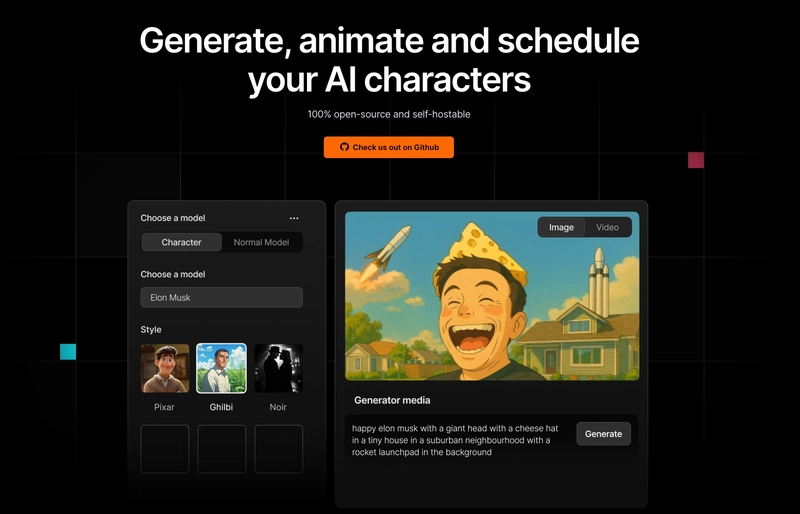The image size is (800, 514).
Task: Switch model type to Character
Action: (x=181, y=242)
